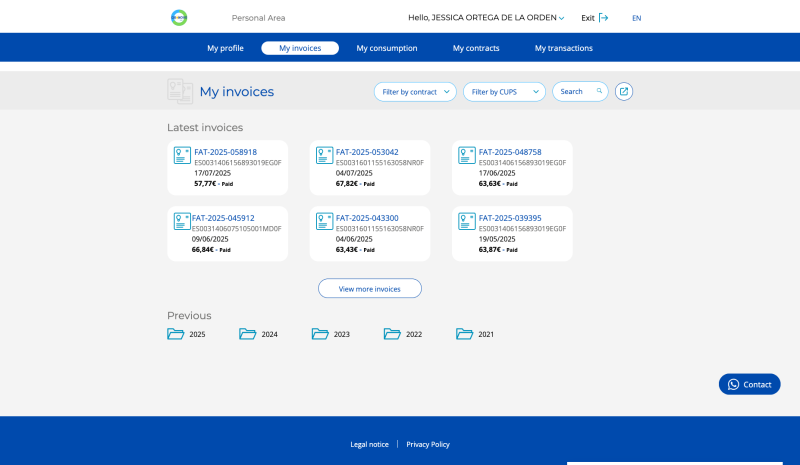Expand the Filter by contract dropdown
The width and height of the screenshot is (800, 465).
415,92
